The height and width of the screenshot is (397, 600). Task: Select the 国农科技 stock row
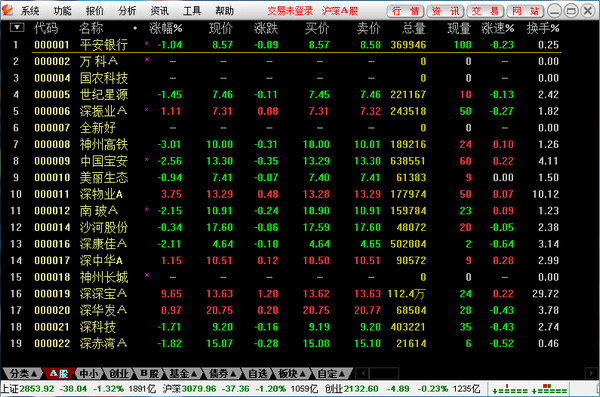point(285,78)
